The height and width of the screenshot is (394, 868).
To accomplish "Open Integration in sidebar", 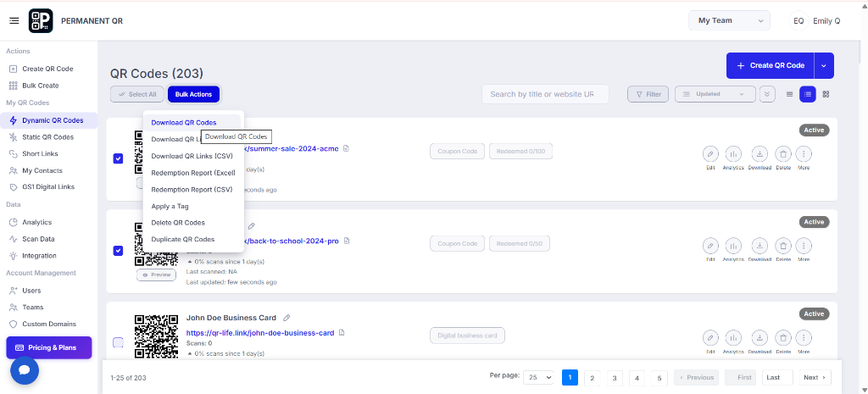I will pyautogui.click(x=39, y=256).
